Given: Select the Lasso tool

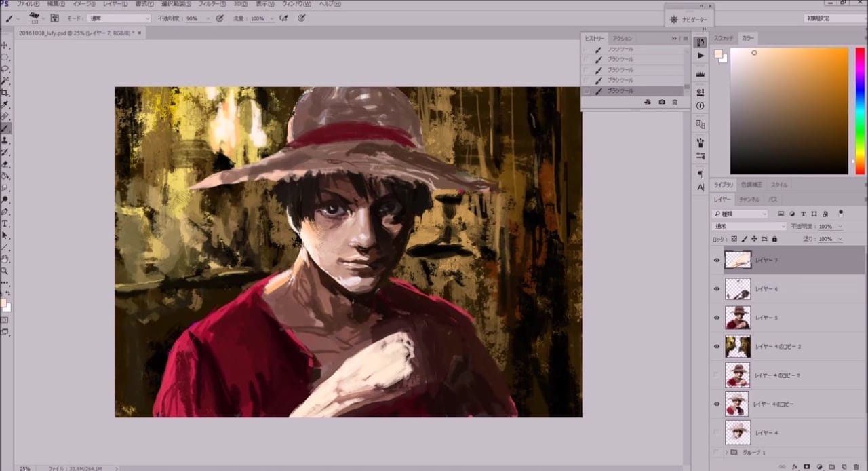Looking at the screenshot, I should coord(5,69).
